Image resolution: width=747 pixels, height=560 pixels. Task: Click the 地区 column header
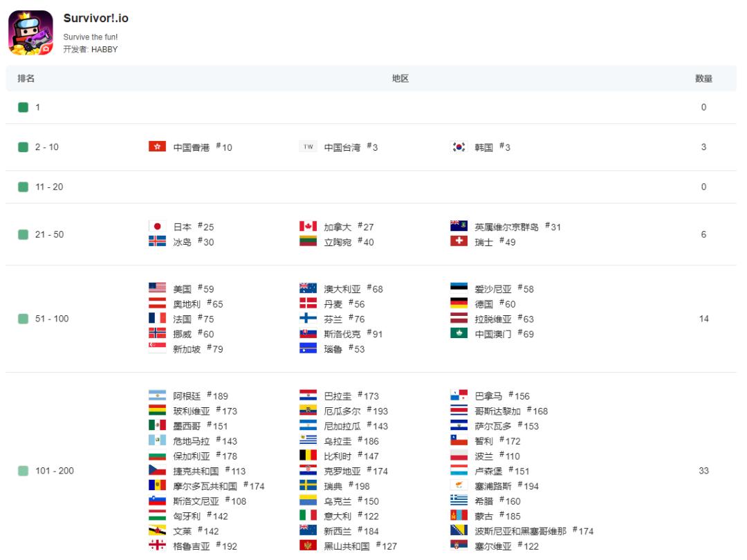[x=400, y=79]
